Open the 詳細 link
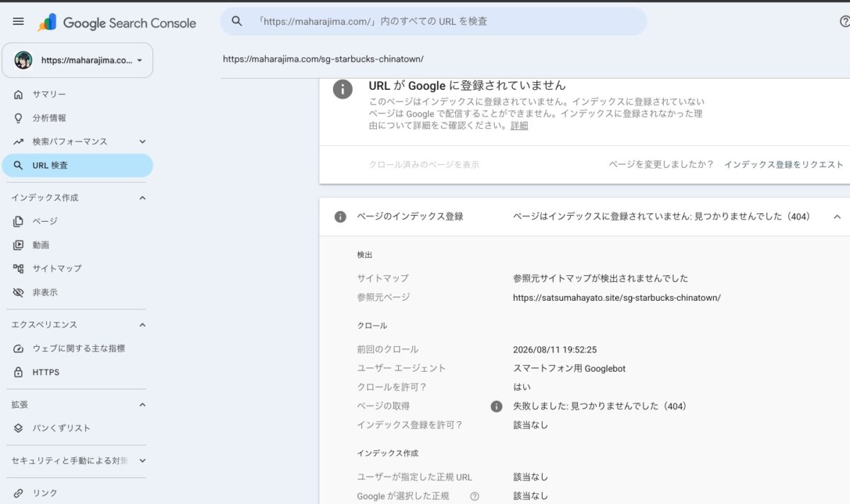850x504 pixels. (x=519, y=125)
